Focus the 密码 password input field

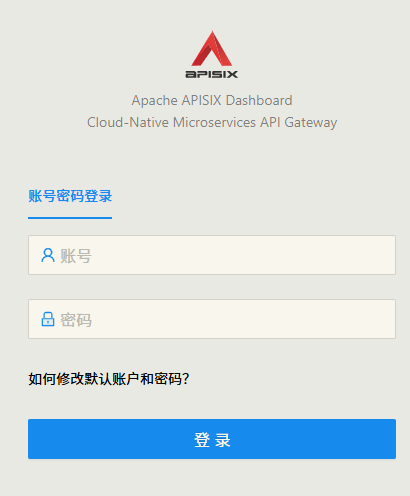[212, 319]
